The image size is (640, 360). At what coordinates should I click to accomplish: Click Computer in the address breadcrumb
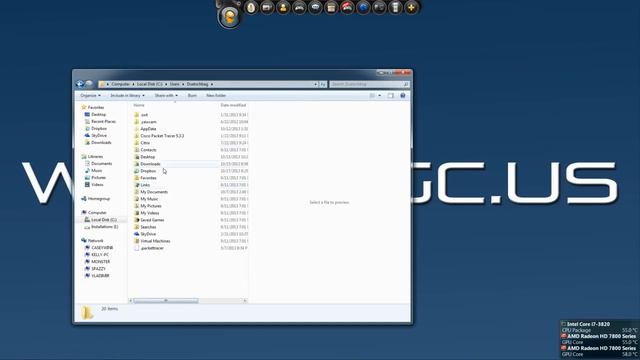120,84
